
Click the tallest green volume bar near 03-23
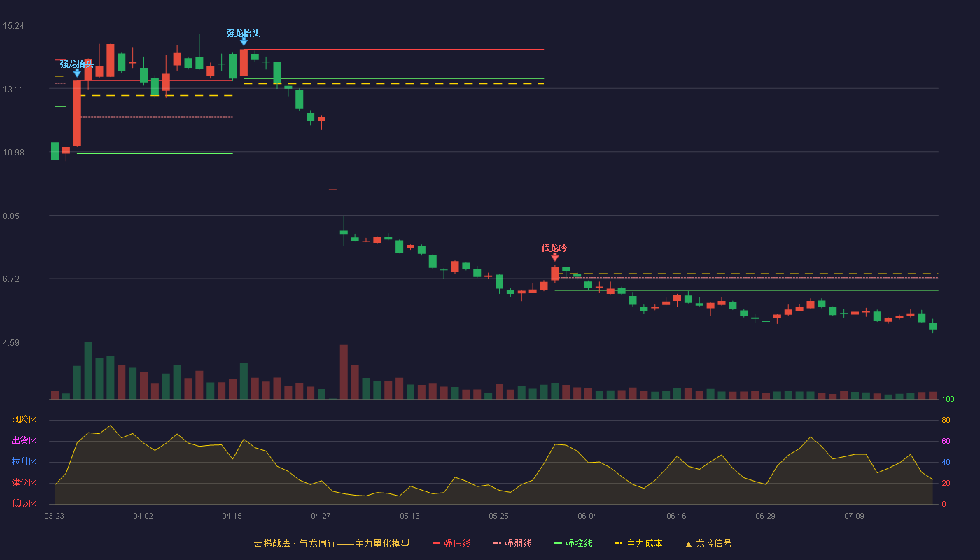(88, 370)
